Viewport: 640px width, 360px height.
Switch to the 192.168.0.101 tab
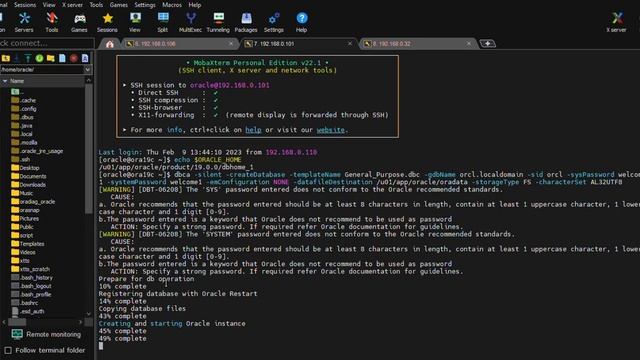[x=298, y=44]
